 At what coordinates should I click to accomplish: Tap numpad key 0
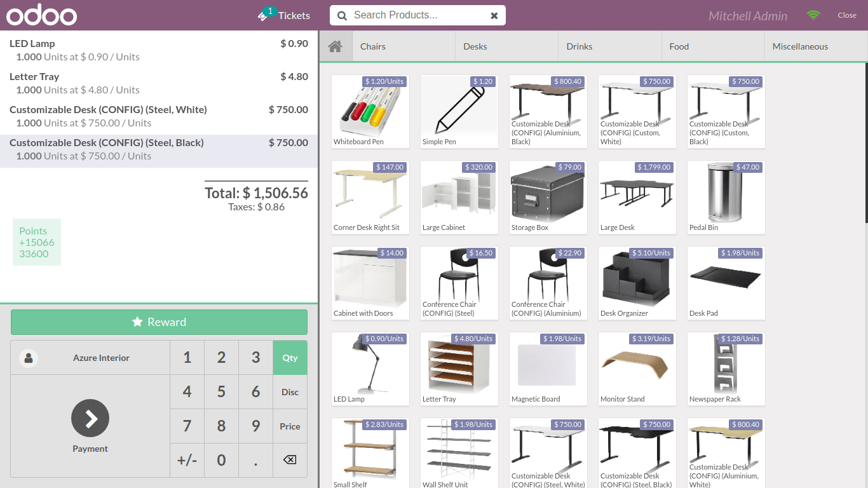click(x=221, y=460)
